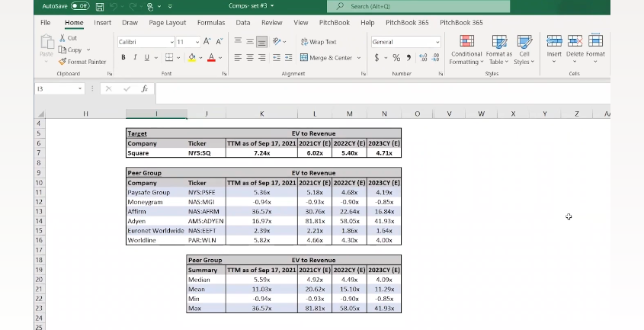Click the Insert cells button
This screenshot has width=644, height=330.
click(x=554, y=49)
